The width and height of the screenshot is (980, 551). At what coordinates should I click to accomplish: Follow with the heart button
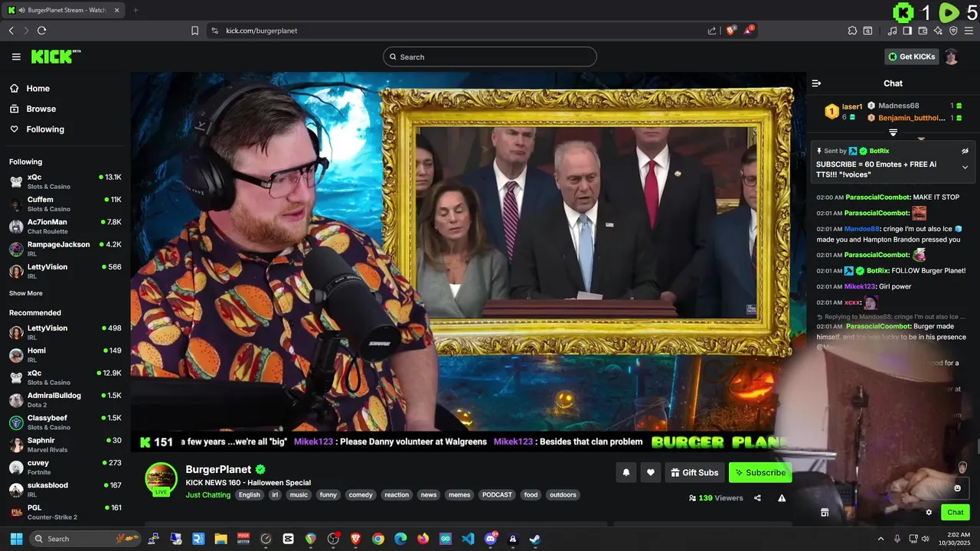651,473
